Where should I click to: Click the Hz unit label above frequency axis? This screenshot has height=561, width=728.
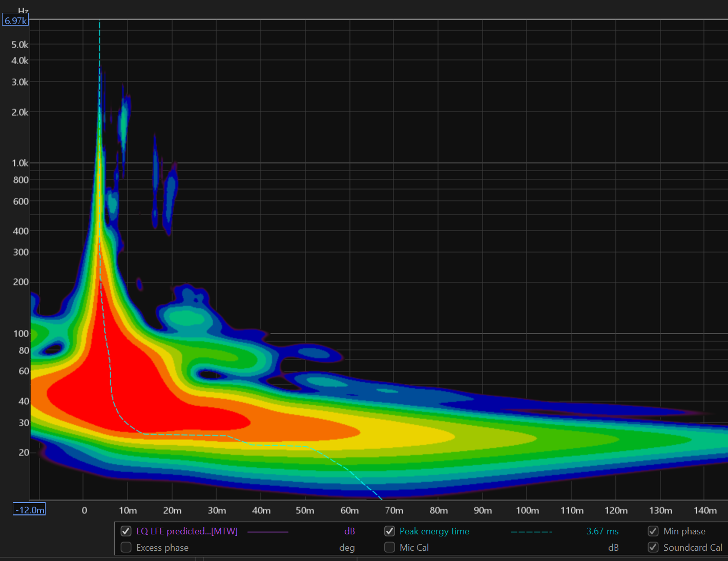click(23, 11)
